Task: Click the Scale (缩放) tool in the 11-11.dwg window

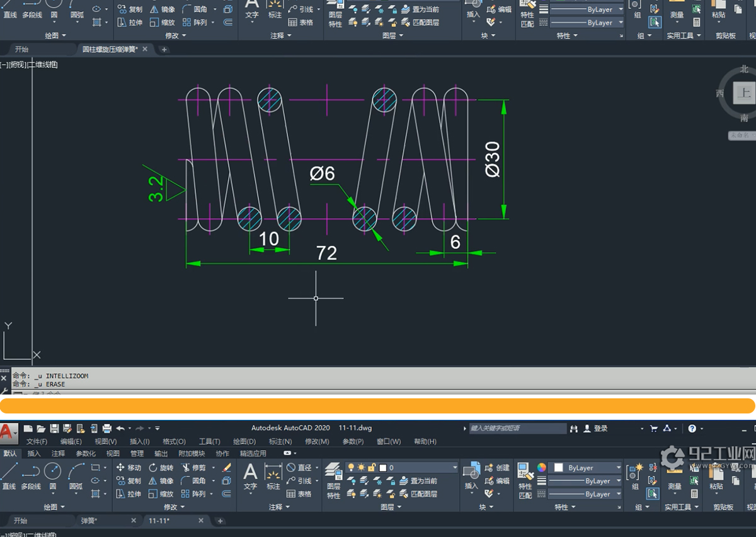Action: click(x=161, y=494)
